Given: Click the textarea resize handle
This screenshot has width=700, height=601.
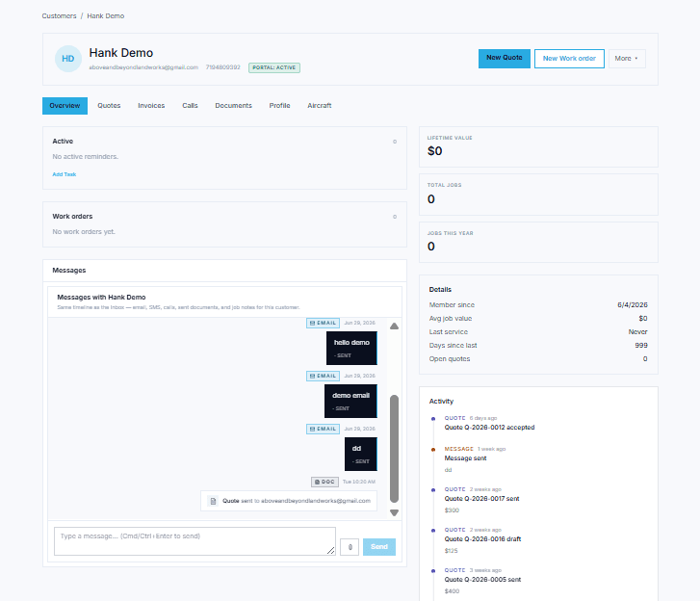Looking at the screenshot, I should (x=331, y=551).
